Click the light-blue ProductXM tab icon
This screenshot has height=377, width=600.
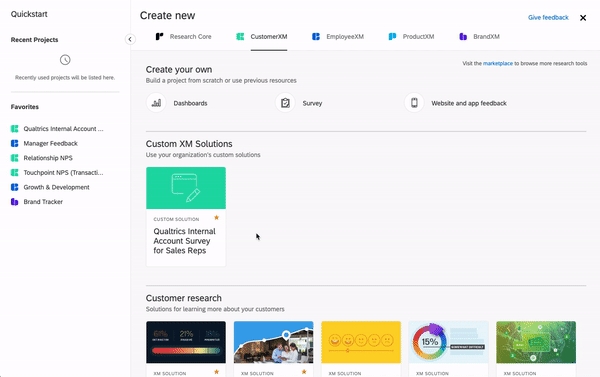[392, 36]
